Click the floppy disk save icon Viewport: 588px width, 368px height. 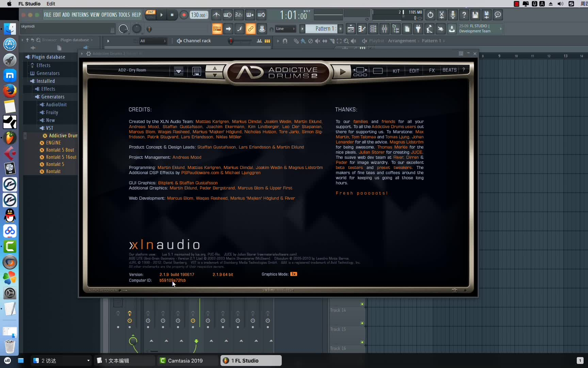pyautogui.click(x=475, y=15)
